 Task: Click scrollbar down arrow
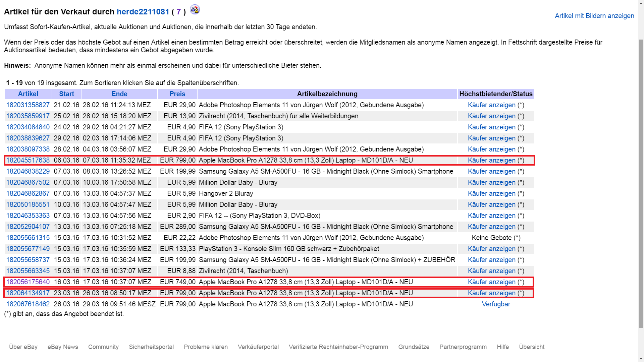[x=641, y=359]
